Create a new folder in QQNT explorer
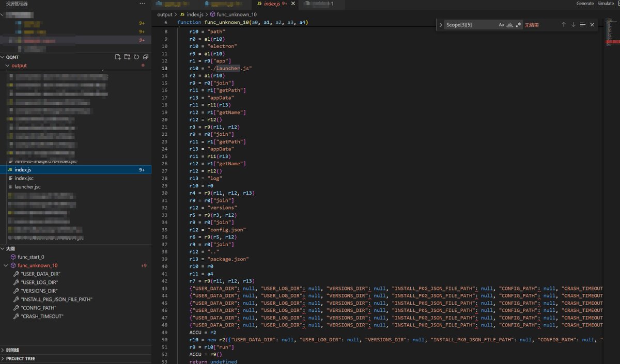This screenshot has height=364, width=620. click(127, 57)
